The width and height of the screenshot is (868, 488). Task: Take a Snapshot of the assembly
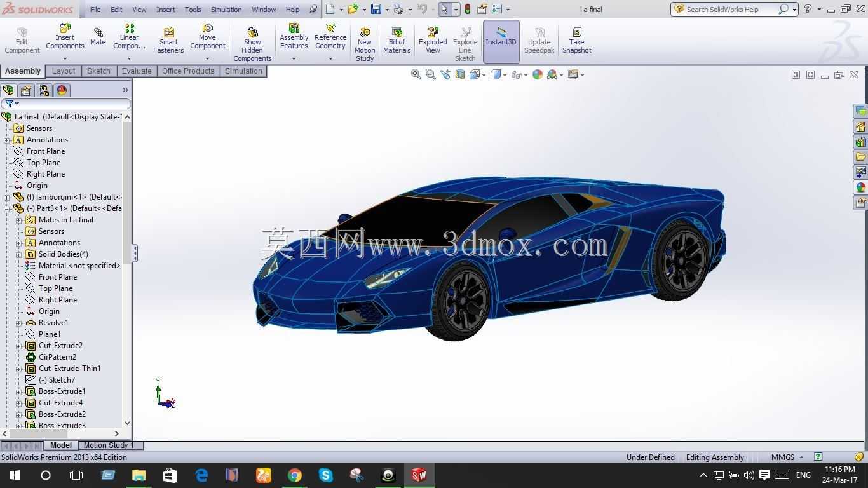pyautogui.click(x=577, y=41)
